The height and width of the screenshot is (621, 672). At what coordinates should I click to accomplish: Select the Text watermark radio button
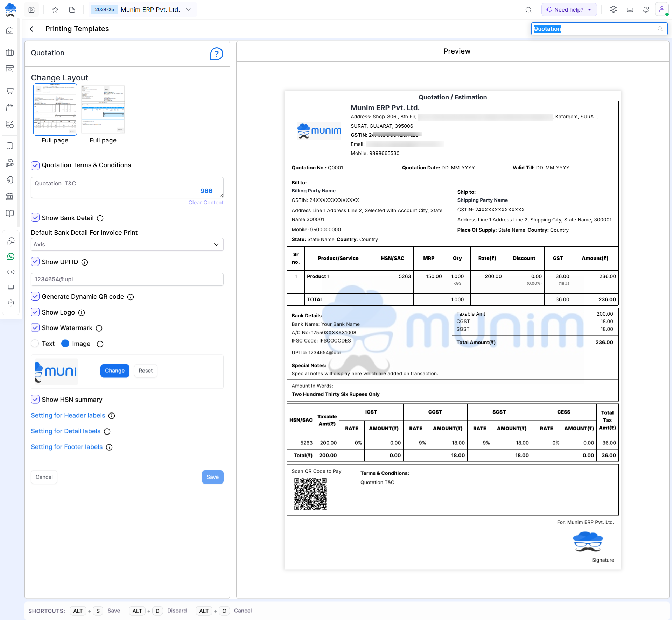(35, 344)
